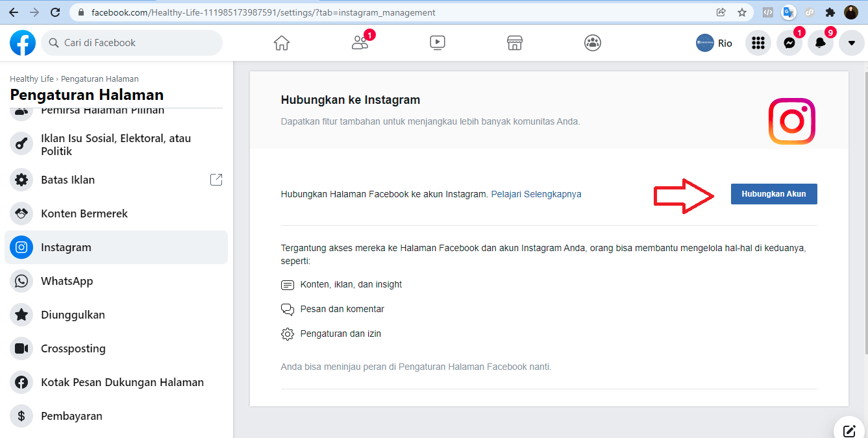The image size is (868, 438).
Task: Share this page icon in address bar
Action: [721, 12]
